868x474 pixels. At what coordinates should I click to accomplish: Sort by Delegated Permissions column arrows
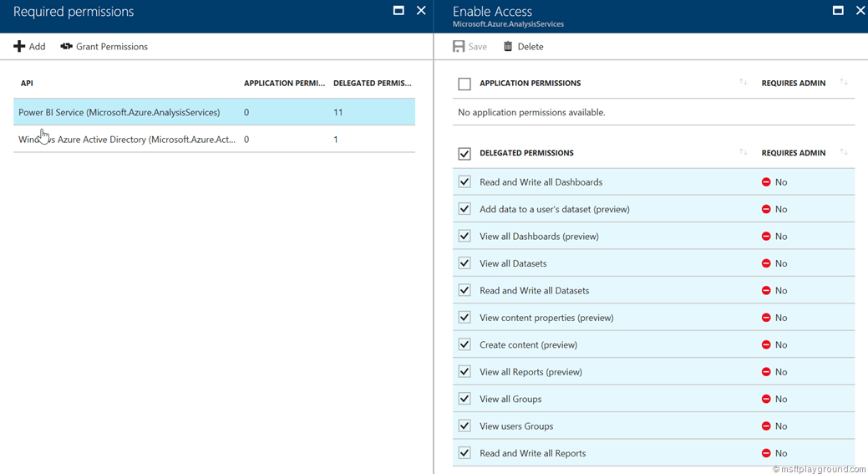tap(743, 152)
